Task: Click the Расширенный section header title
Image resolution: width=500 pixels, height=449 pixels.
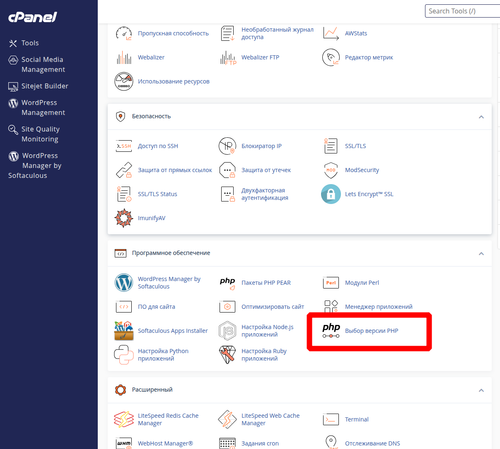Action: (x=152, y=390)
